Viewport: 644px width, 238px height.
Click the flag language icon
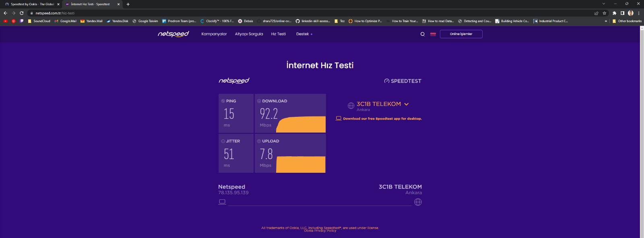click(x=433, y=34)
